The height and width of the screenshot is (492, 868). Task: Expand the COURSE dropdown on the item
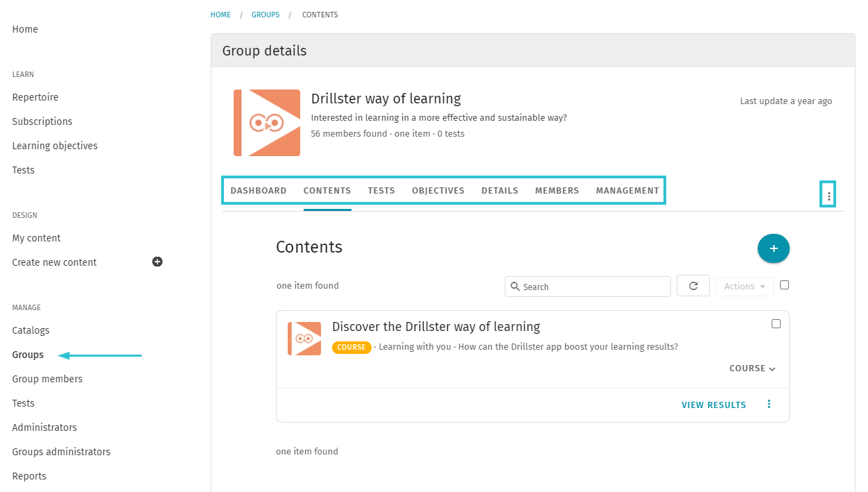[x=752, y=368]
